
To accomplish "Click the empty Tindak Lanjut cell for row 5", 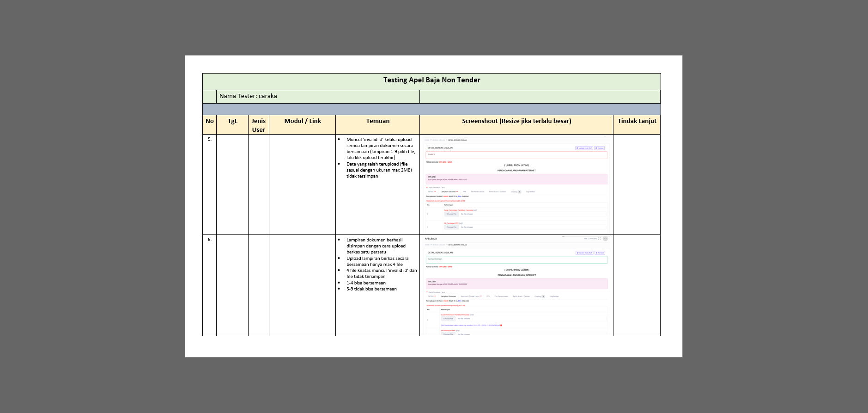I will point(637,185).
